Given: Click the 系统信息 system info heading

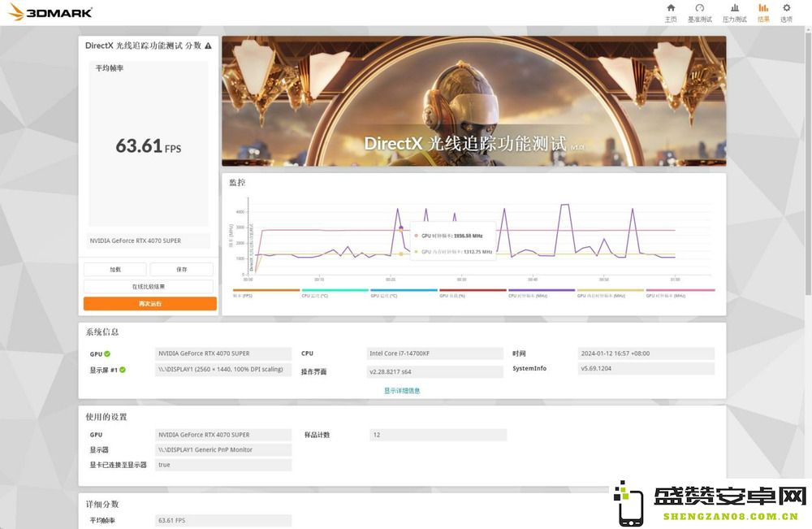Looking at the screenshot, I should 102,332.
